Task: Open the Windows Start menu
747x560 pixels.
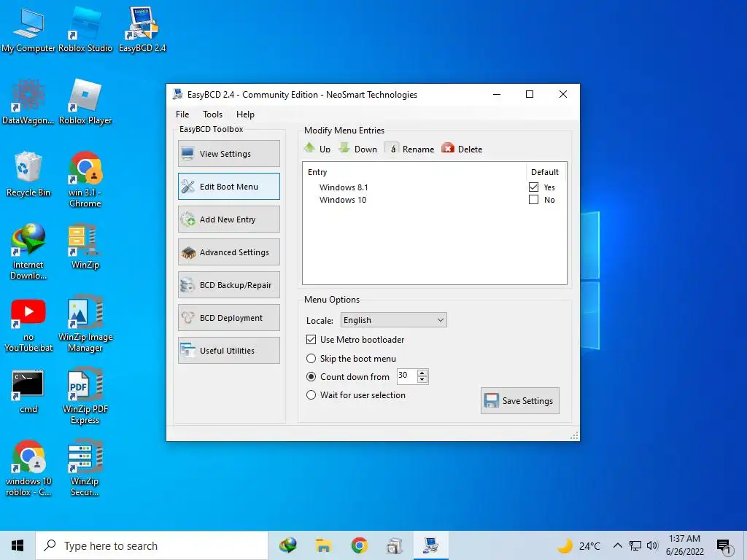Action: (x=18, y=545)
